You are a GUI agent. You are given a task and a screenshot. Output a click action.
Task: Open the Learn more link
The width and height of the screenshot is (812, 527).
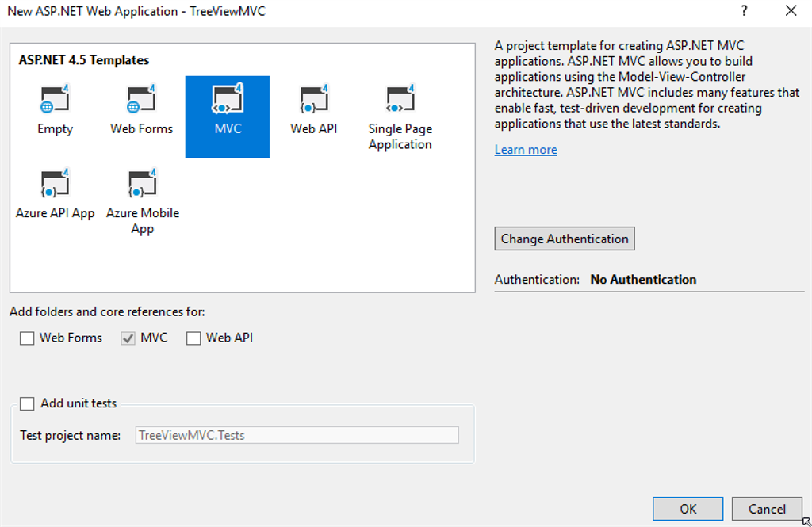(526, 150)
